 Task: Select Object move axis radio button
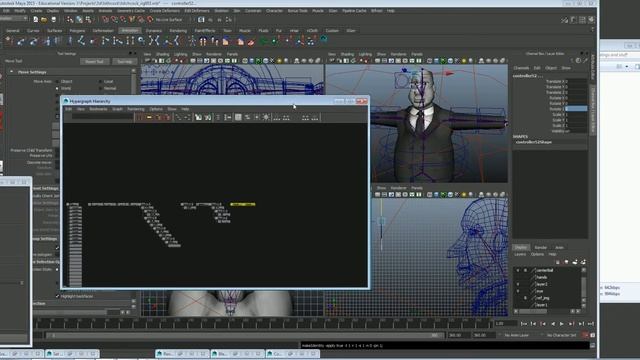(57, 82)
